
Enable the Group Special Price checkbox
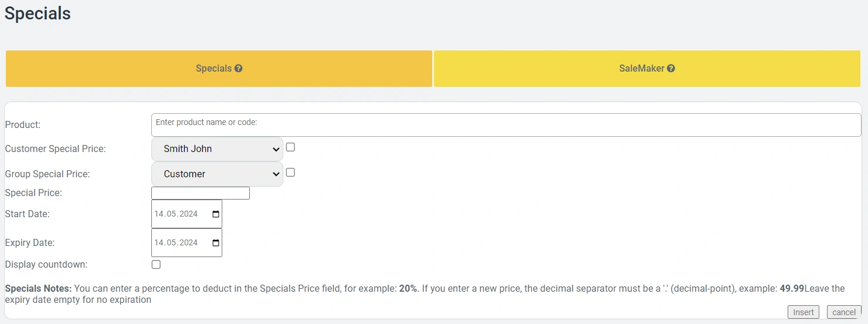pyautogui.click(x=290, y=173)
